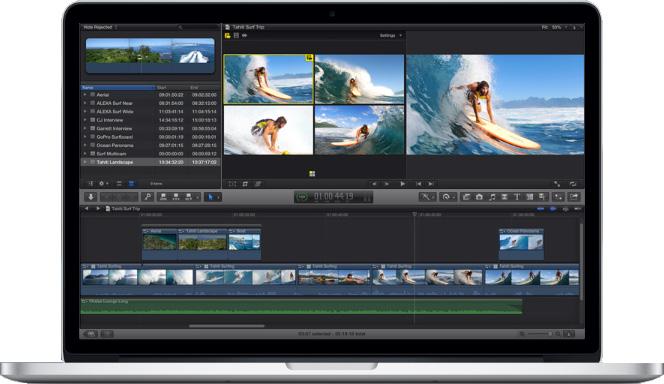The image size is (664, 384).
Task: Jump to previous edit in viewer
Action: [x=418, y=184]
